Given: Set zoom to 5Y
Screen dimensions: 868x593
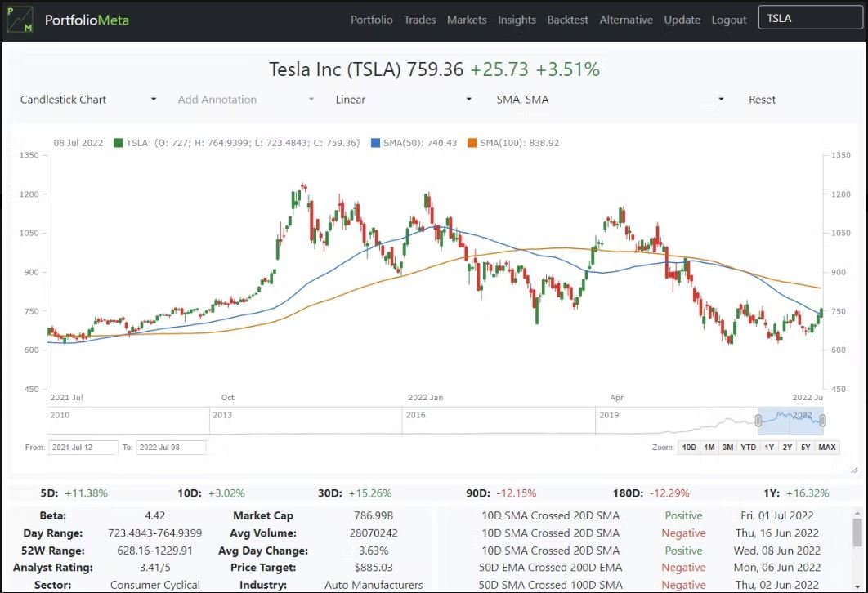Looking at the screenshot, I should [805, 447].
